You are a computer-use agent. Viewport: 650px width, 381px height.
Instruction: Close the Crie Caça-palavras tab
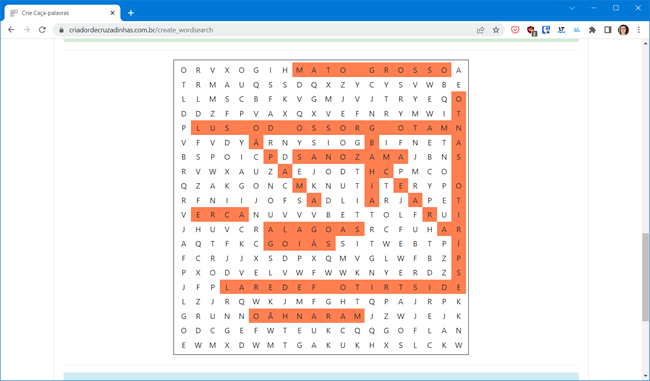tap(112, 13)
